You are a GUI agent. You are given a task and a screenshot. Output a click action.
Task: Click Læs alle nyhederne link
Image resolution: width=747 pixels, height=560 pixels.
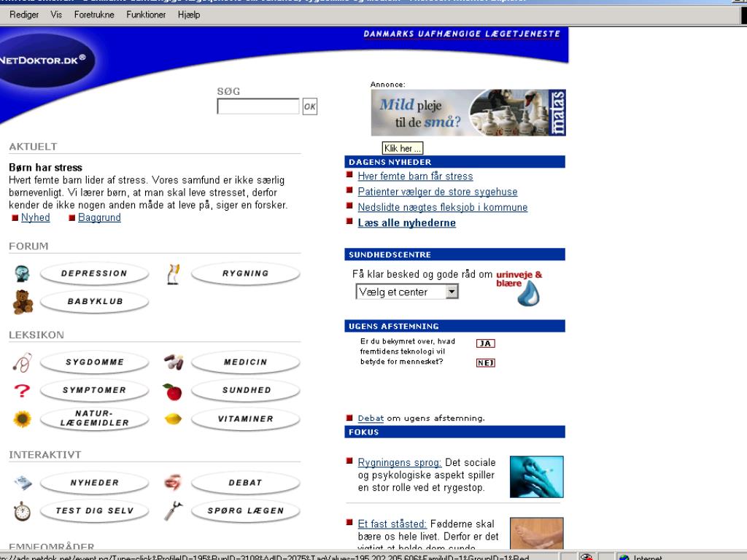[x=406, y=223]
